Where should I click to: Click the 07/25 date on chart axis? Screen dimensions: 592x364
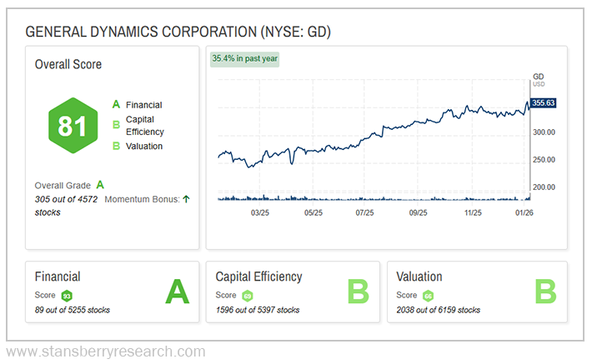tap(364, 213)
